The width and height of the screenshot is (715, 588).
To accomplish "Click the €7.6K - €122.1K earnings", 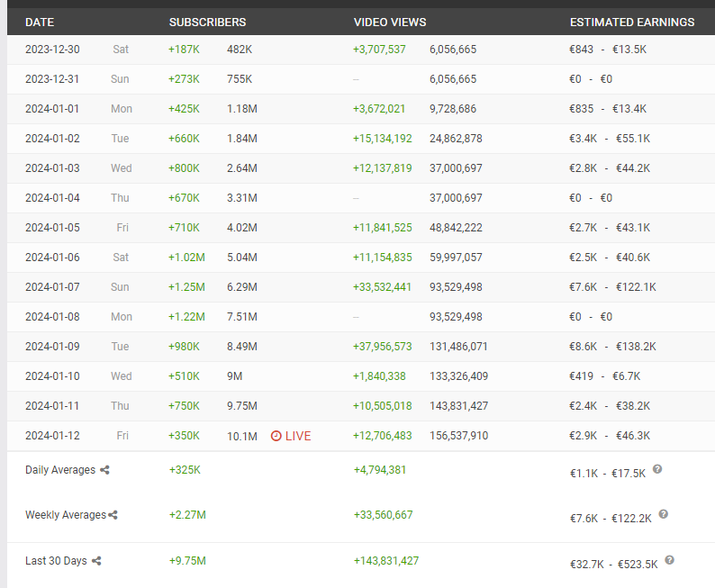I will point(612,286).
